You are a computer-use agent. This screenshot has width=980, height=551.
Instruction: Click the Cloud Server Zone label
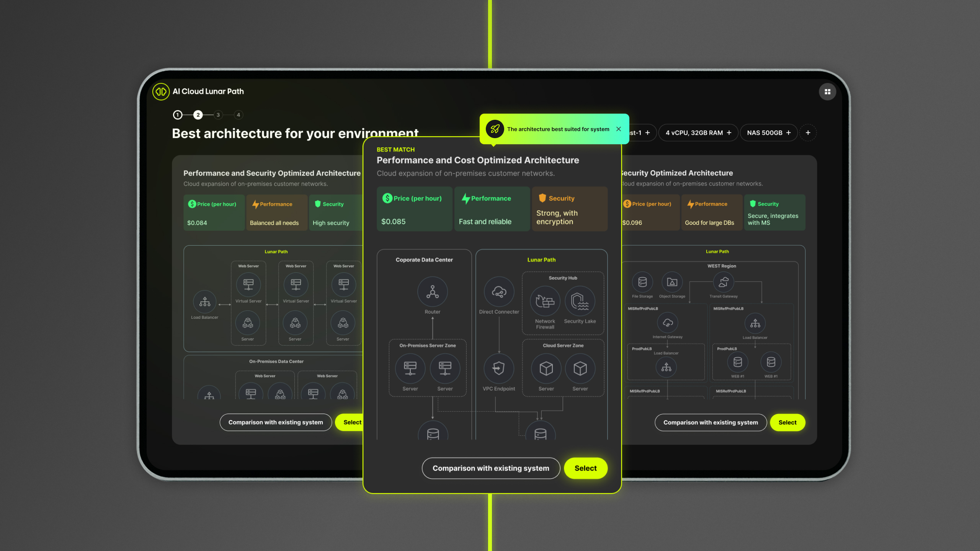pos(563,346)
